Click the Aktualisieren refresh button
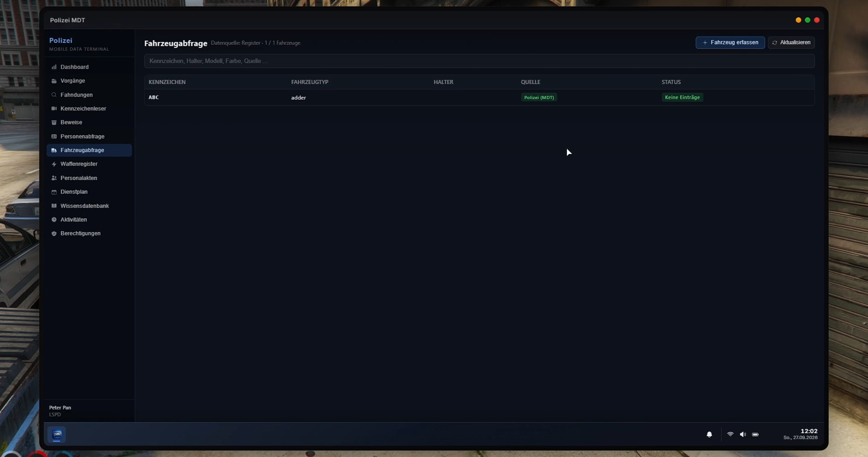This screenshot has height=457, width=868. click(791, 43)
